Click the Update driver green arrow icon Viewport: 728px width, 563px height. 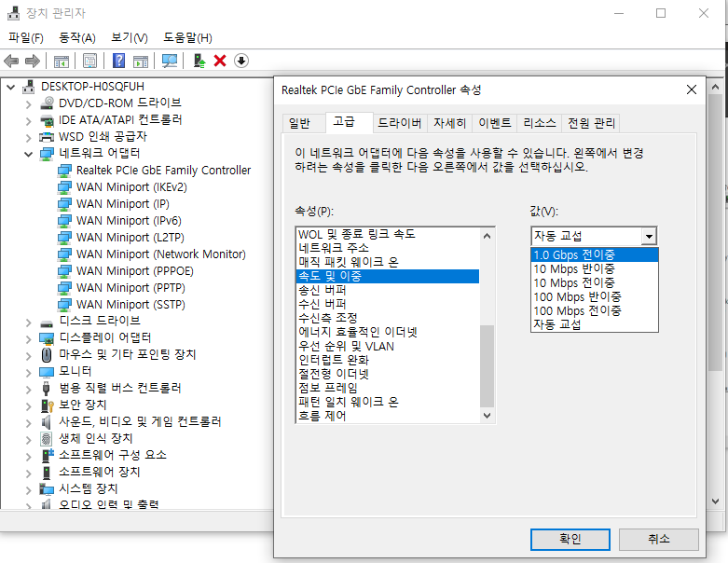(x=199, y=61)
